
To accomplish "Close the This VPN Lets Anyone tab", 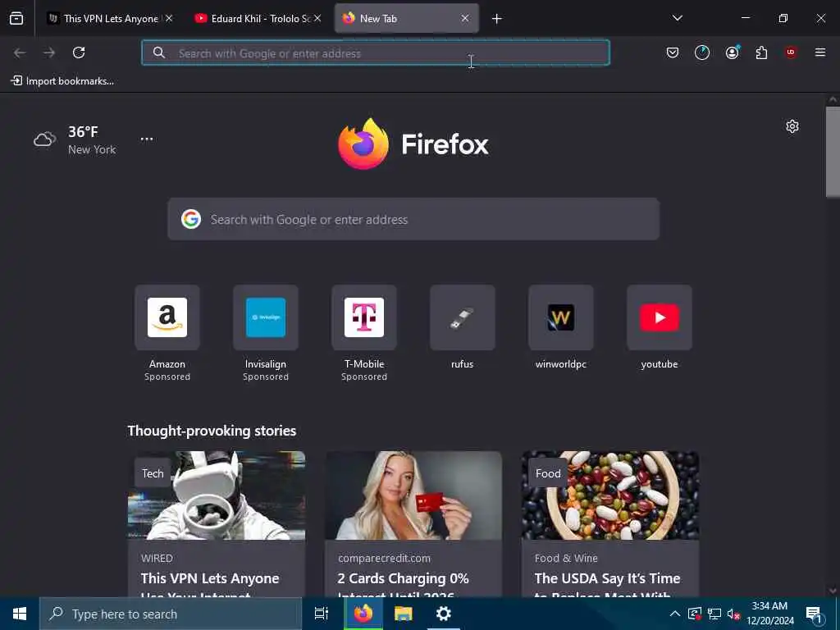I will pos(169,18).
